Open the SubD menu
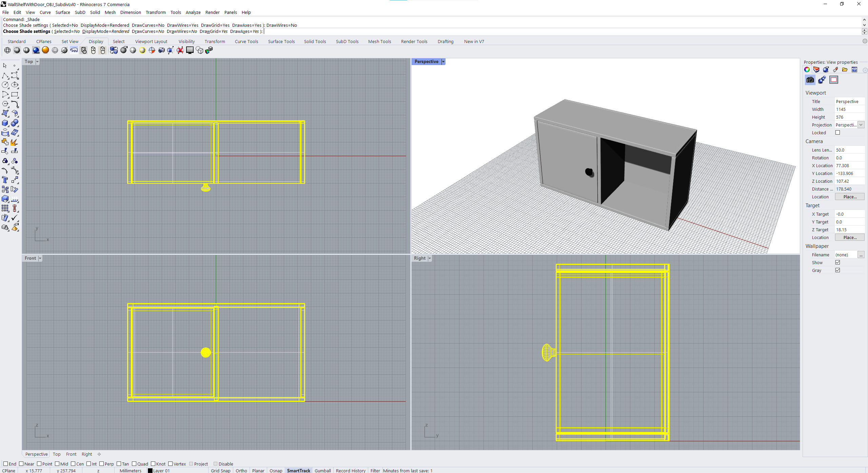 (x=80, y=13)
